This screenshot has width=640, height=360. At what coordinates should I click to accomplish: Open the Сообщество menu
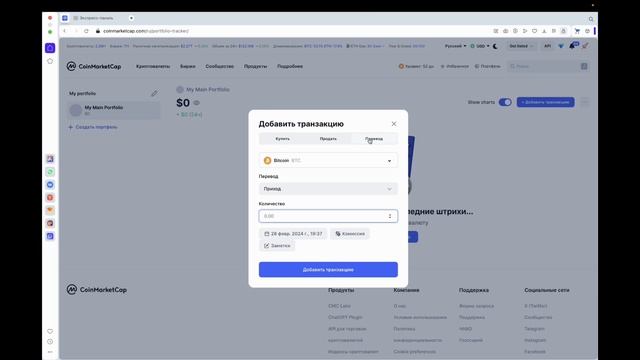(220, 66)
